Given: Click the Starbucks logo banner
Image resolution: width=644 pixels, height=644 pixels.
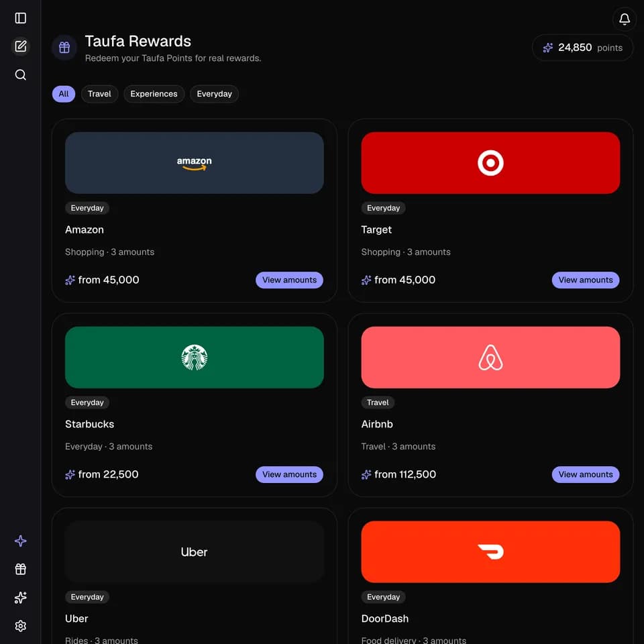Looking at the screenshot, I should click(x=195, y=358).
